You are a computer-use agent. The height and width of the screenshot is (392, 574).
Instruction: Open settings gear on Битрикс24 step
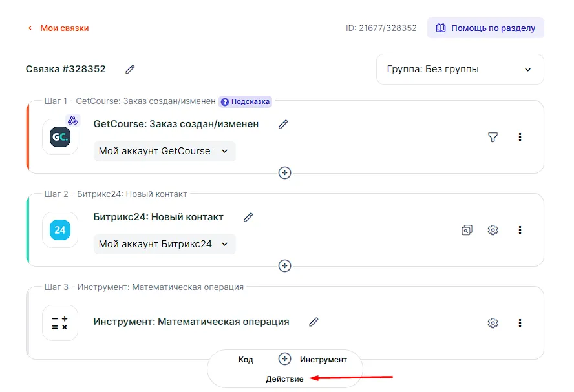tap(493, 230)
